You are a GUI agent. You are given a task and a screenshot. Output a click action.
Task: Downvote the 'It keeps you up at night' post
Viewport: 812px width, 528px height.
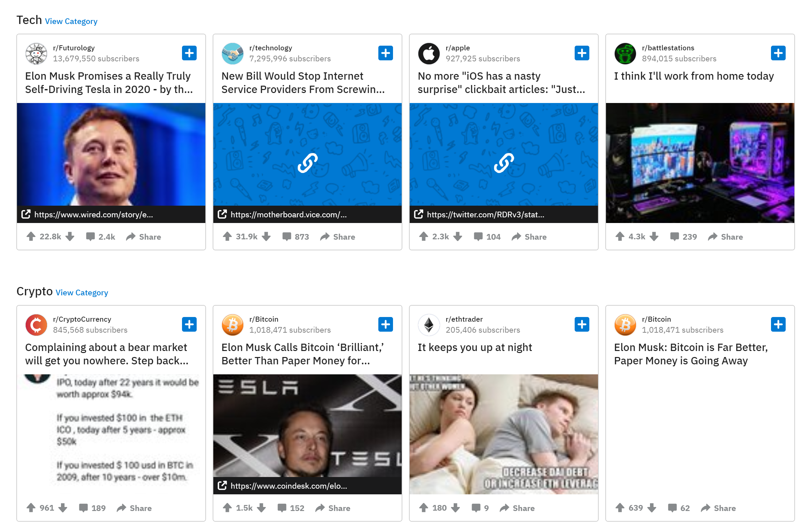pyautogui.click(x=456, y=508)
